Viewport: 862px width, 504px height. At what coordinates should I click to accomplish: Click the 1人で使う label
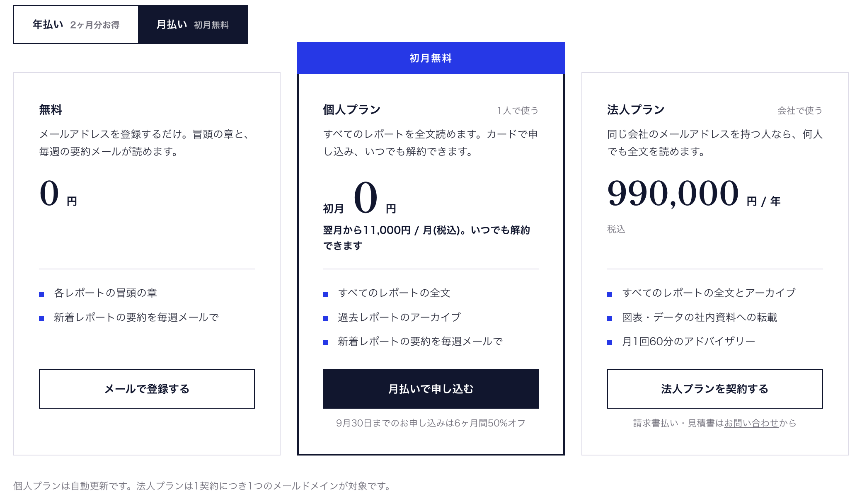[x=518, y=111]
